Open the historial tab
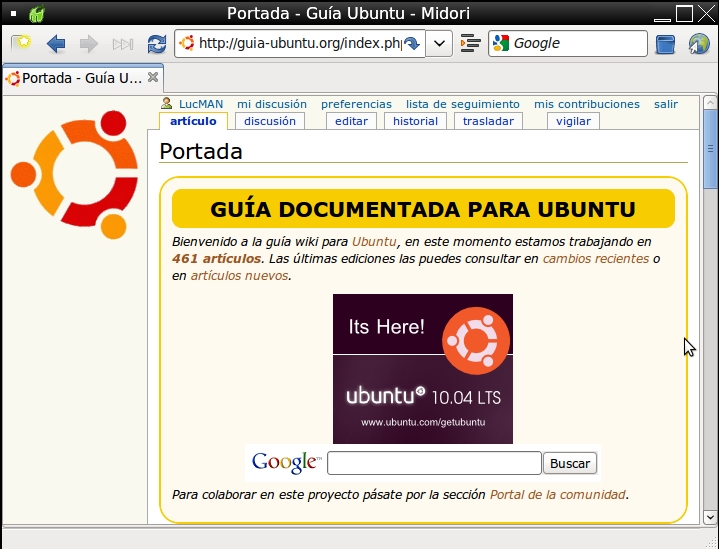The height and width of the screenshot is (549, 719). click(x=415, y=121)
